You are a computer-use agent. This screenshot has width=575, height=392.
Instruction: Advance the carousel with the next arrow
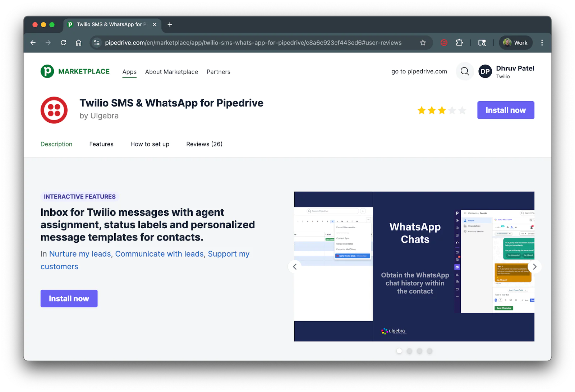pos(534,266)
